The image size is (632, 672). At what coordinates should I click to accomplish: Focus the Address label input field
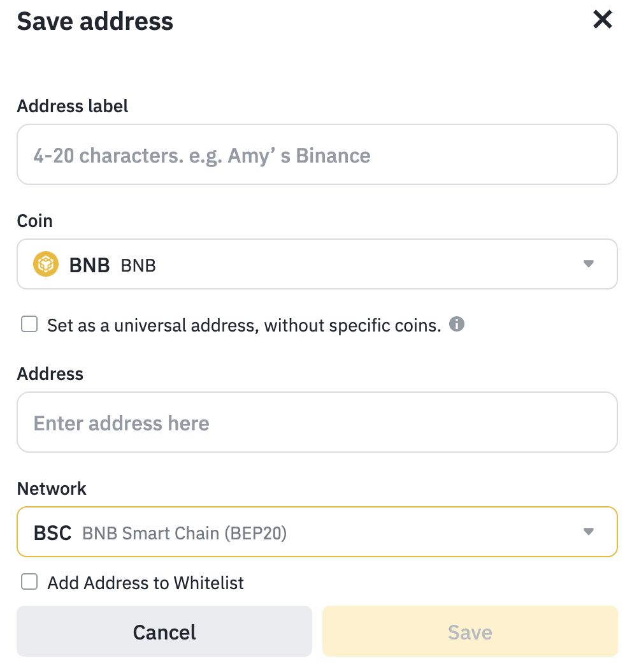[x=317, y=155]
